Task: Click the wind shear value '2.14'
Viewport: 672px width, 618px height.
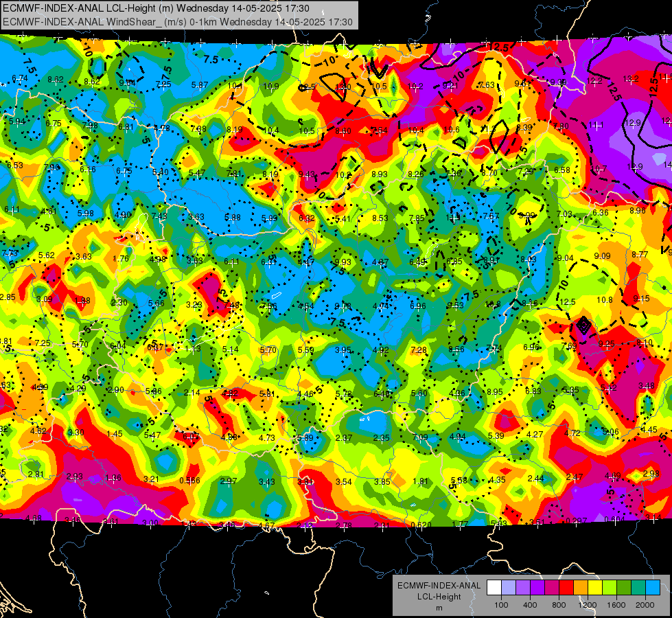Action: 192,392
